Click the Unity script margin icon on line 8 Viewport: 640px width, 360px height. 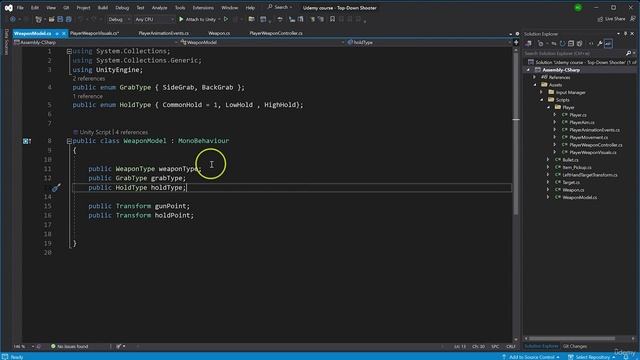[x=27, y=141]
